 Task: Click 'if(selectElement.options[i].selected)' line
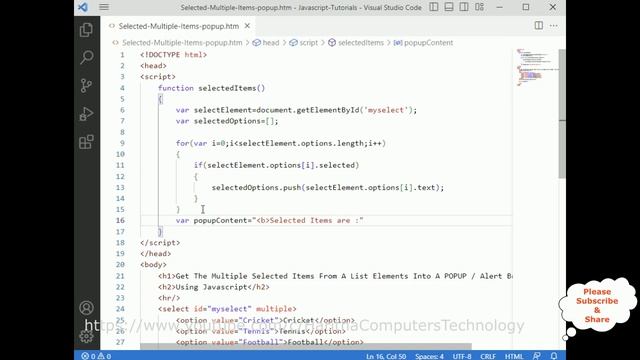coord(276,165)
